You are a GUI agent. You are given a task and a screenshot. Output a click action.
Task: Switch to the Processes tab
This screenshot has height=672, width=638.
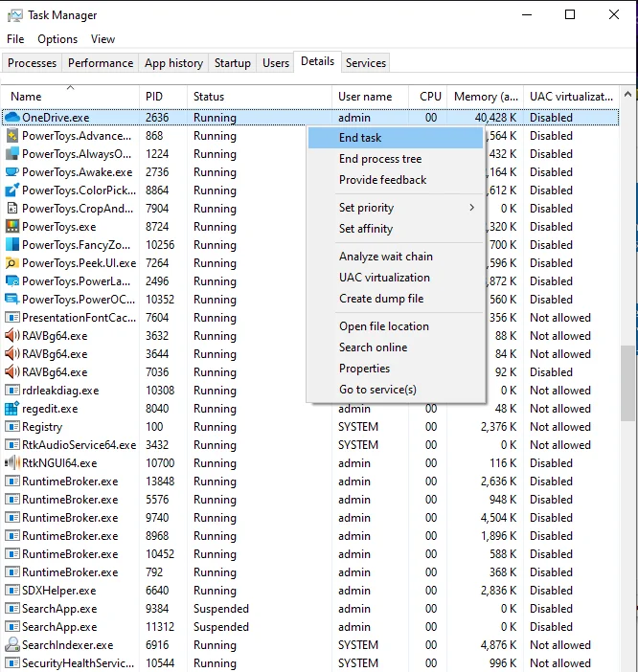[x=33, y=63]
